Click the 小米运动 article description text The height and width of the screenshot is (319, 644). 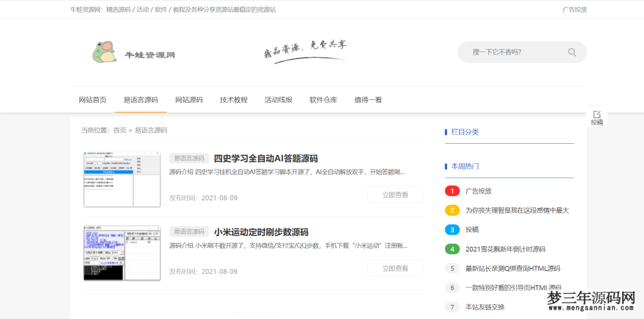pyautogui.click(x=288, y=246)
